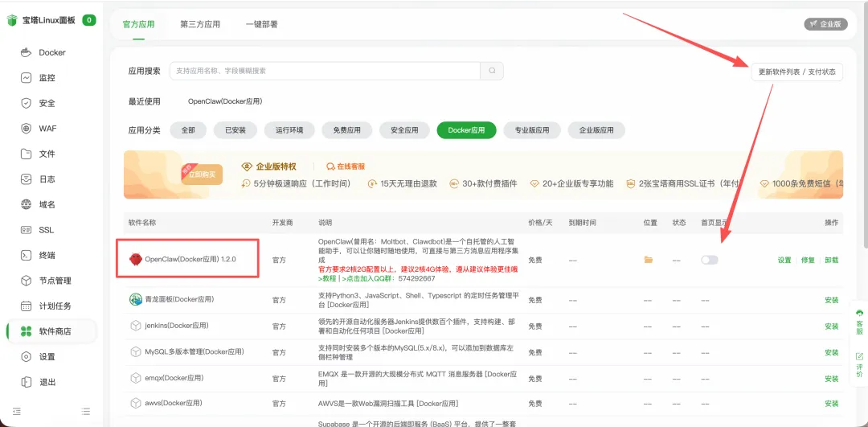Click the 评价 feedback edit icon
Image resolution: width=868 pixels, height=427 pixels.
tap(859, 356)
